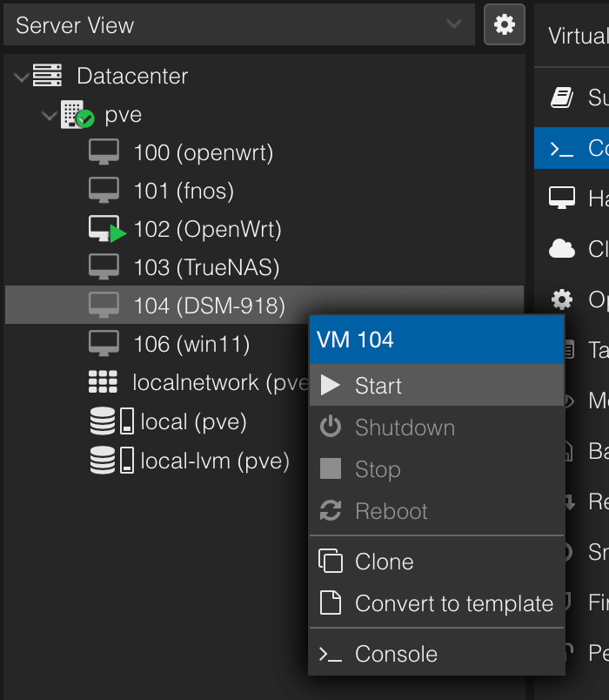
Task: Collapse the Datacenter tree node
Action: click(21, 77)
